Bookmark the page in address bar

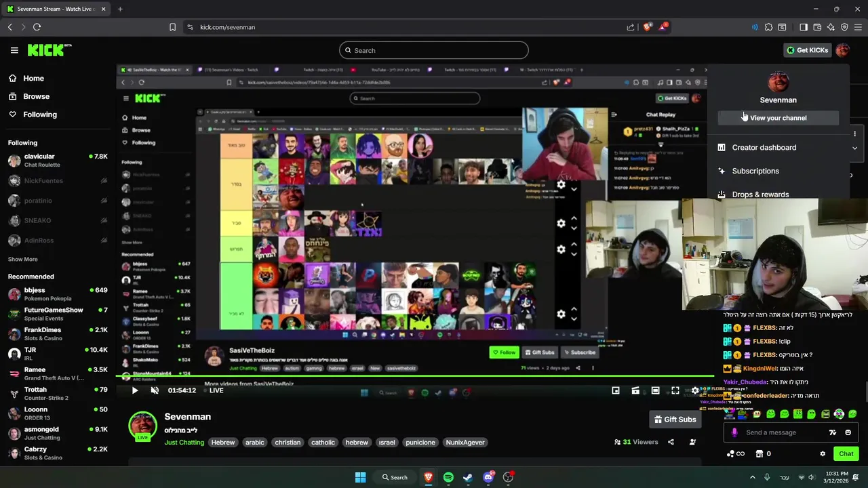click(172, 27)
